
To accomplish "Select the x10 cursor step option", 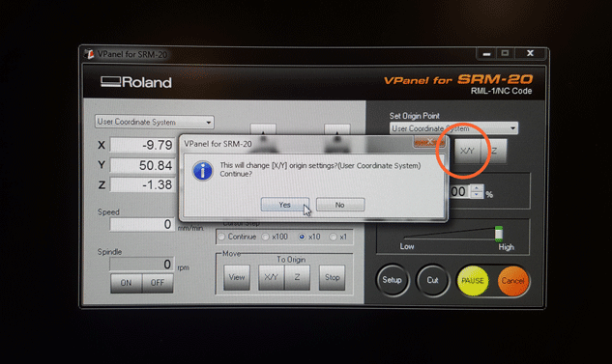I will [x=309, y=237].
